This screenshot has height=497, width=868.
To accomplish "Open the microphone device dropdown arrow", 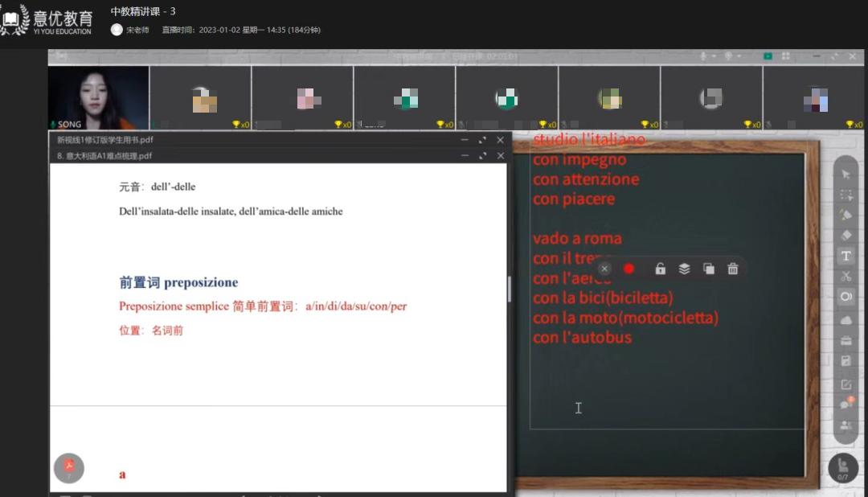I will click(x=714, y=55).
